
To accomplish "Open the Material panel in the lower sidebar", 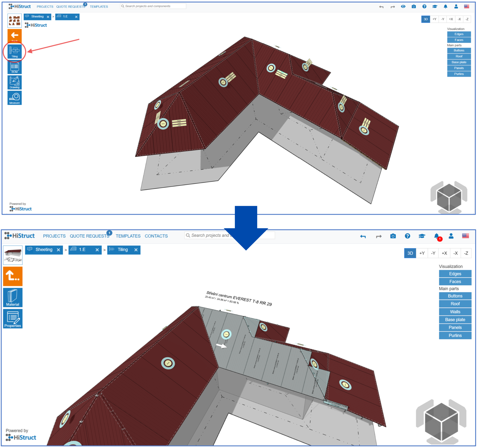I will [13, 298].
